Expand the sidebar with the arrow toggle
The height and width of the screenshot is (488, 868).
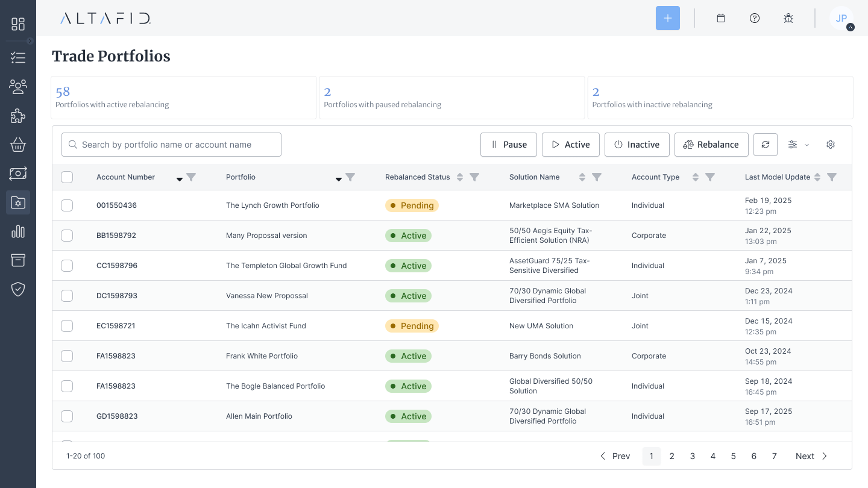(30, 41)
